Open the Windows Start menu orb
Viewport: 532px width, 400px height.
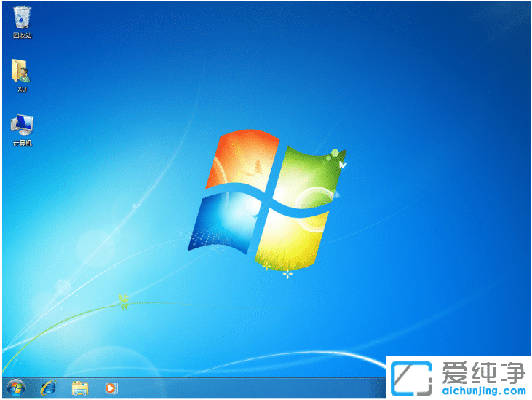(15, 388)
